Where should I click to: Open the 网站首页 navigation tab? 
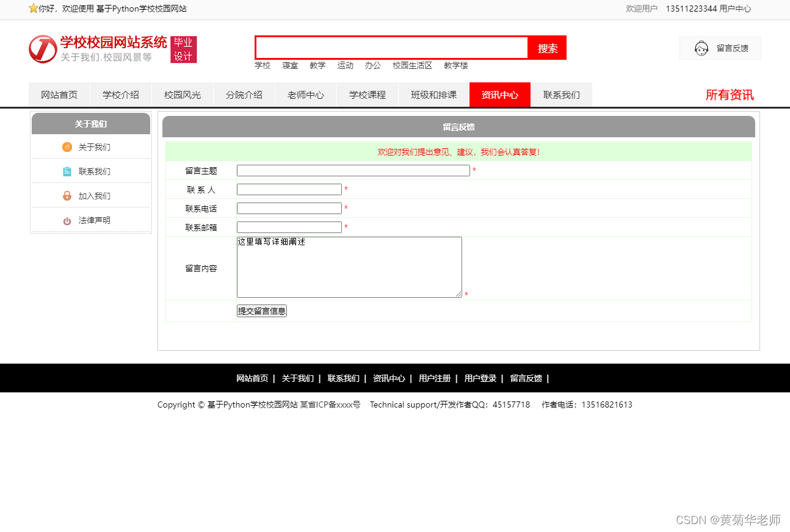[59, 95]
